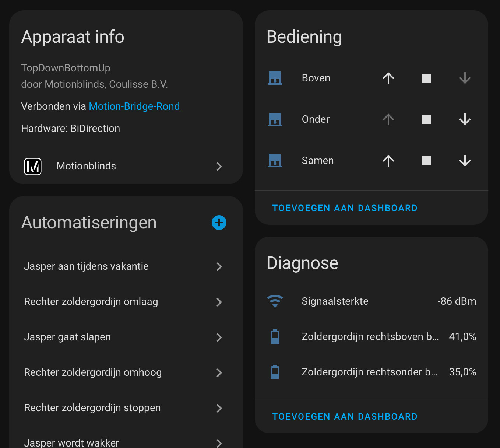The width and height of the screenshot is (500, 448).
Task: Lower the Onder blind with down arrow
Action: (465, 119)
